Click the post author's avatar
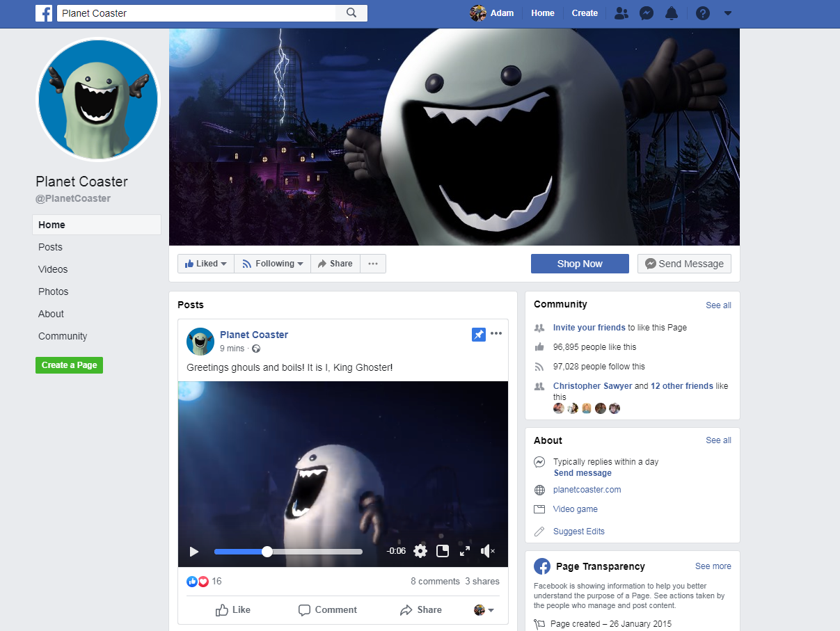Screen dimensions: 840x631 tap(200, 341)
